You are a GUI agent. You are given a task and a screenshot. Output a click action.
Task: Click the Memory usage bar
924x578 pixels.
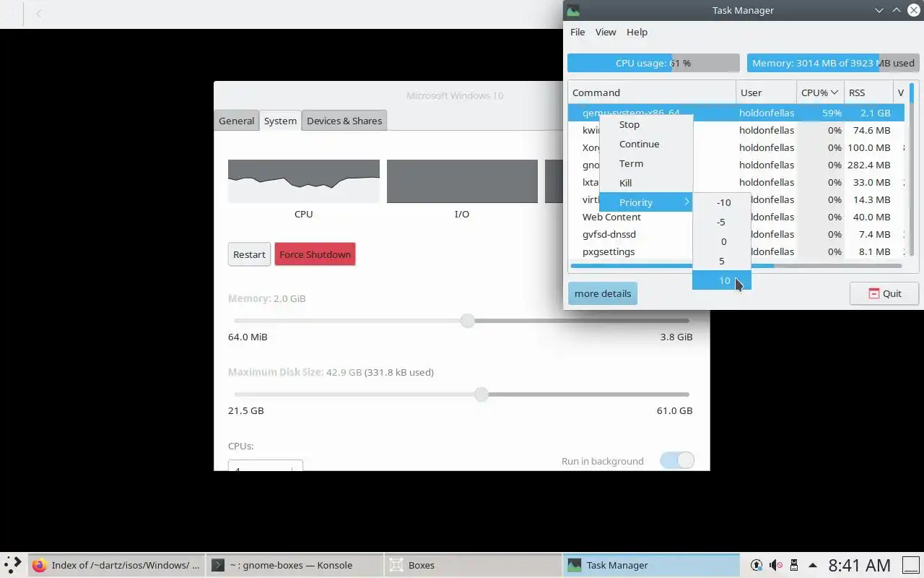(833, 63)
